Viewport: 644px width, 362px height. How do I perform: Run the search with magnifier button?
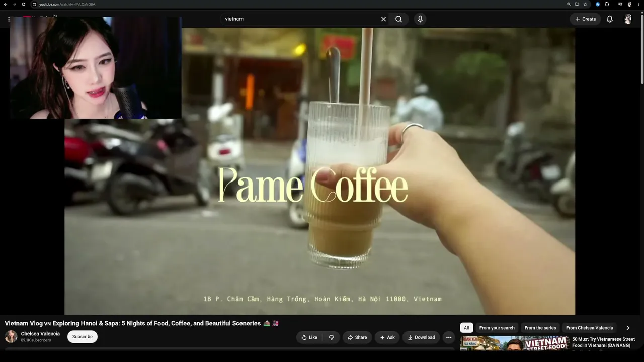click(x=398, y=19)
